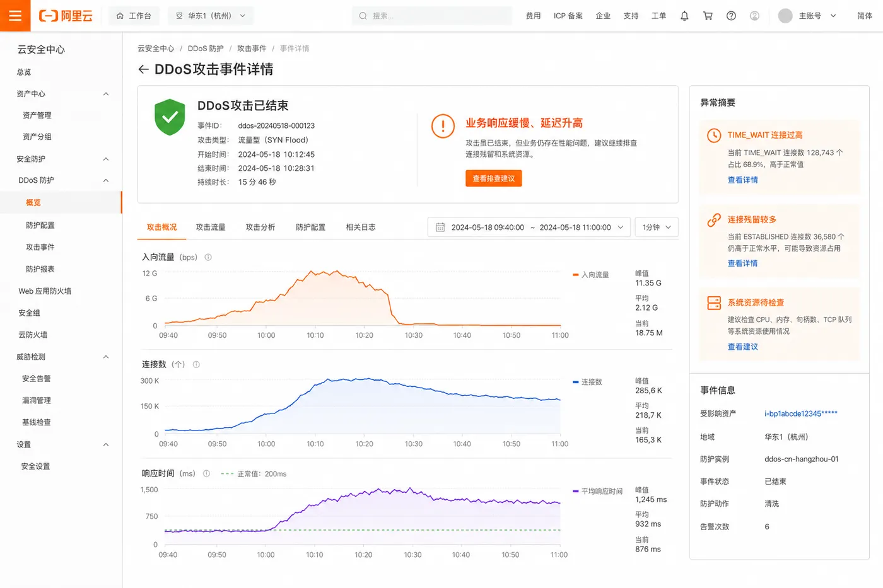Open 查看详情 under TIME_WAIT 连接过高
883x588 pixels.
[x=743, y=180]
